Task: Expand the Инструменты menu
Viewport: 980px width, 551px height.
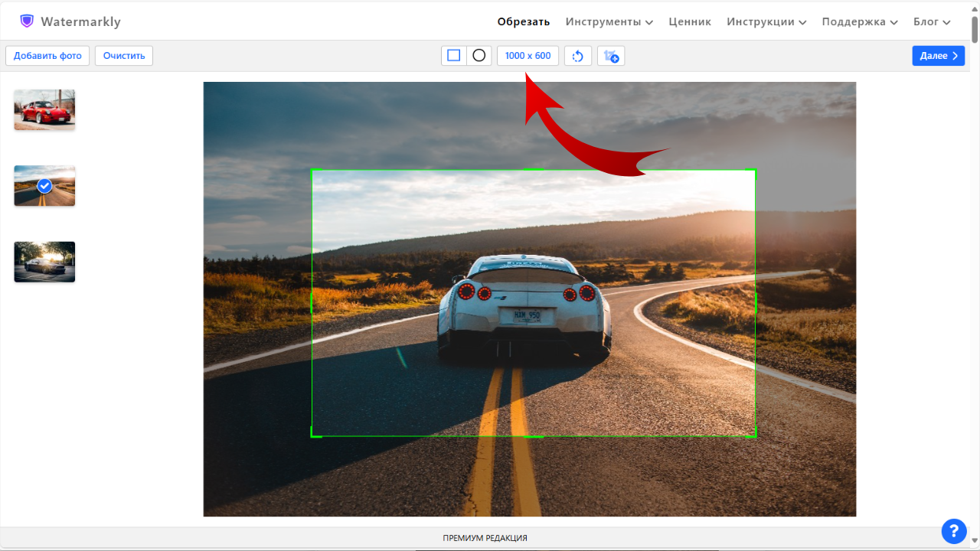Action: [x=609, y=21]
